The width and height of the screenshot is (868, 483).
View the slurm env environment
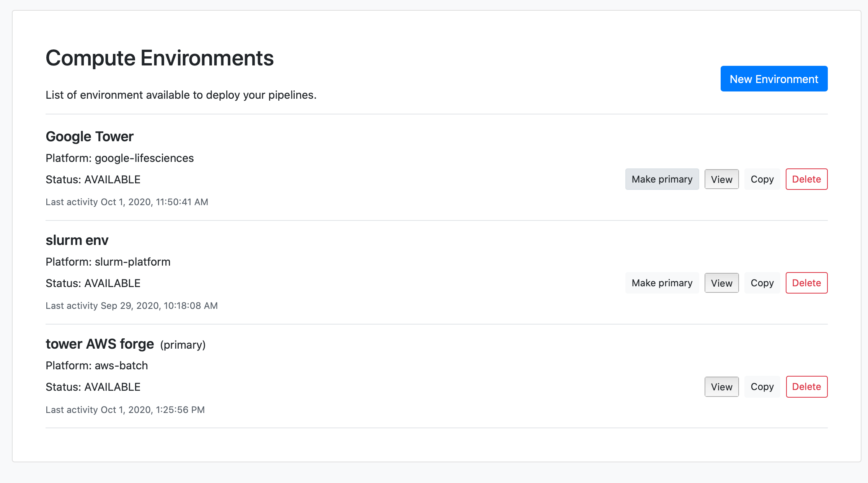722,283
